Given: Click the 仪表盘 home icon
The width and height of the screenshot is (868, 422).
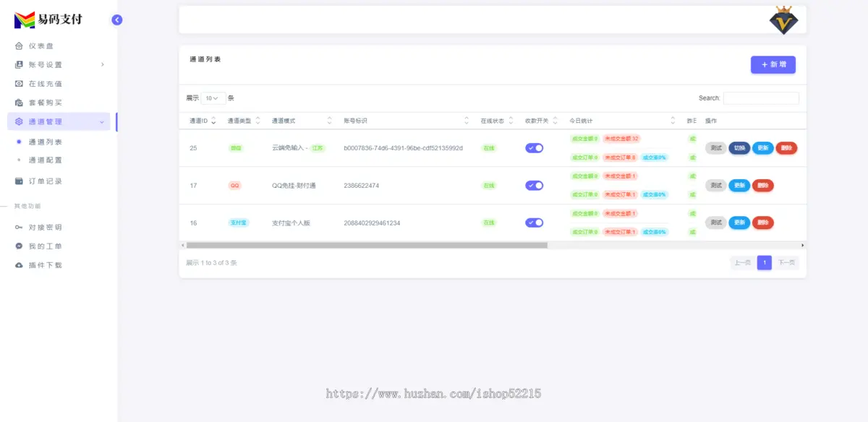Looking at the screenshot, I should point(19,46).
